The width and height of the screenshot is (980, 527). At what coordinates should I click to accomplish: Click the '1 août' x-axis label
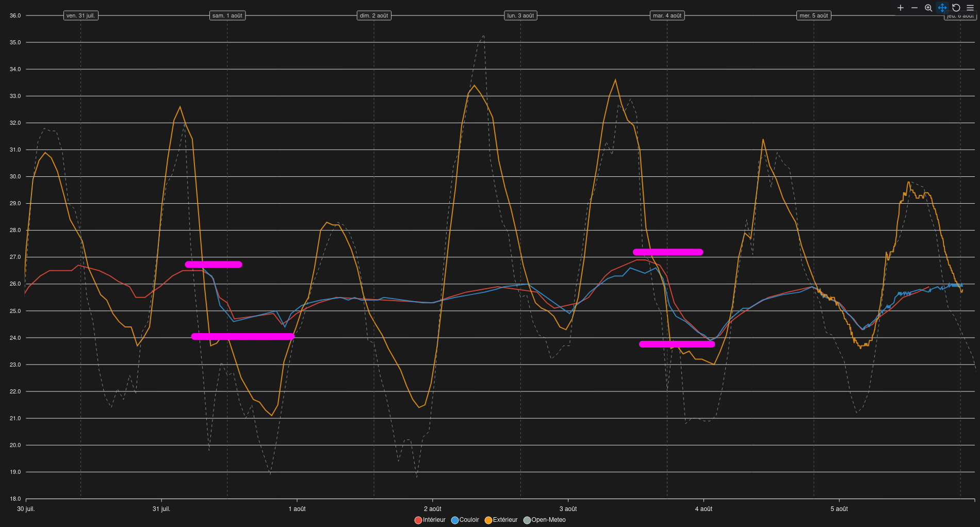tap(297, 509)
